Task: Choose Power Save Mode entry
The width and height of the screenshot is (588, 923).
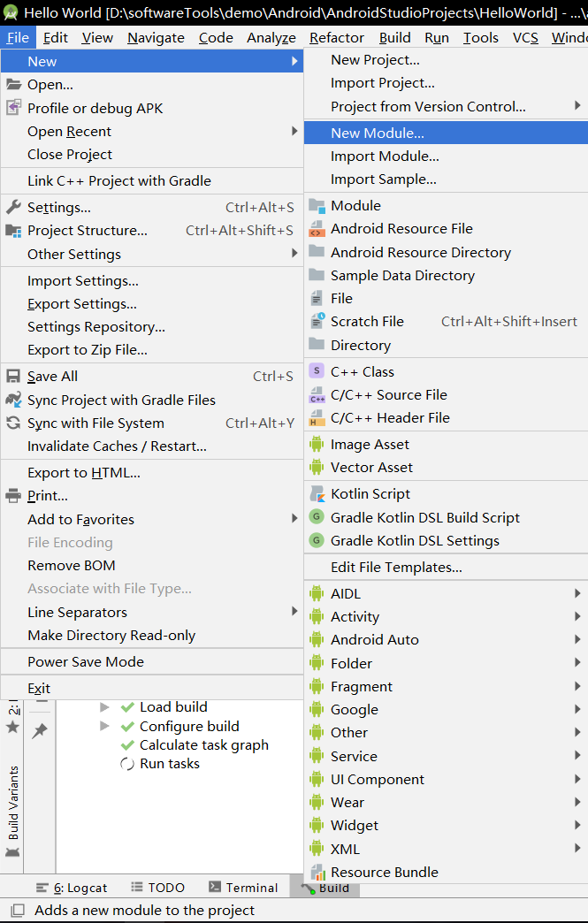Action: click(152, 661)
